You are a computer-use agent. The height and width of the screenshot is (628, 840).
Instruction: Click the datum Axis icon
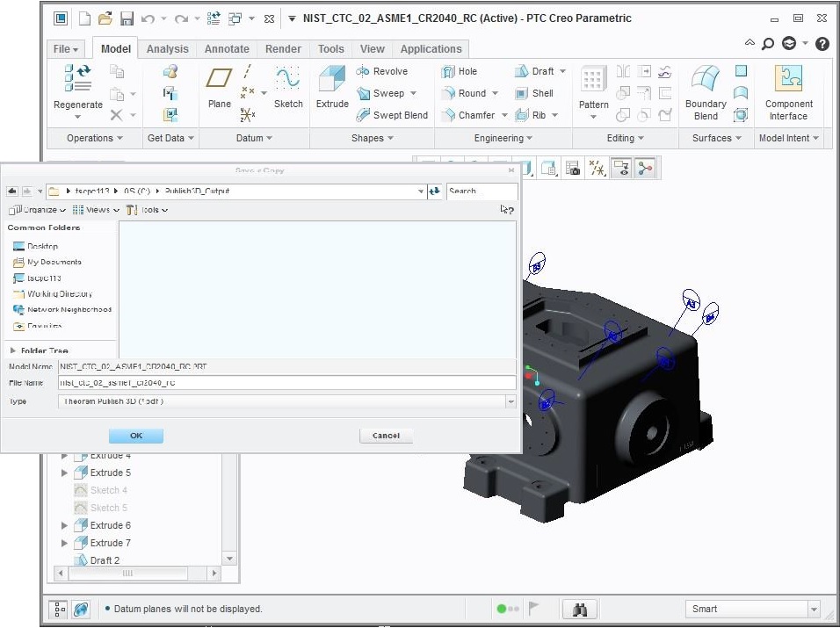(247, 72)
